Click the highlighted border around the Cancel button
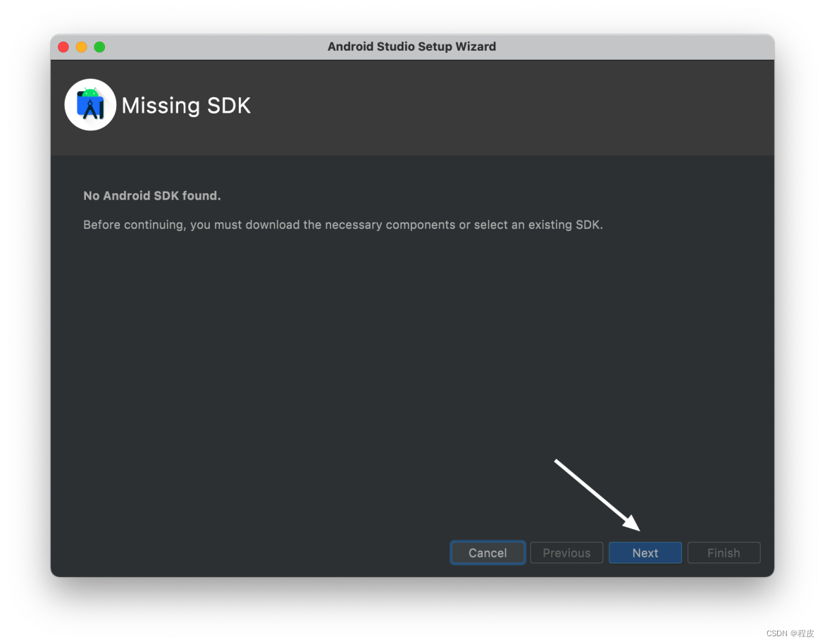 click(488, 541)
